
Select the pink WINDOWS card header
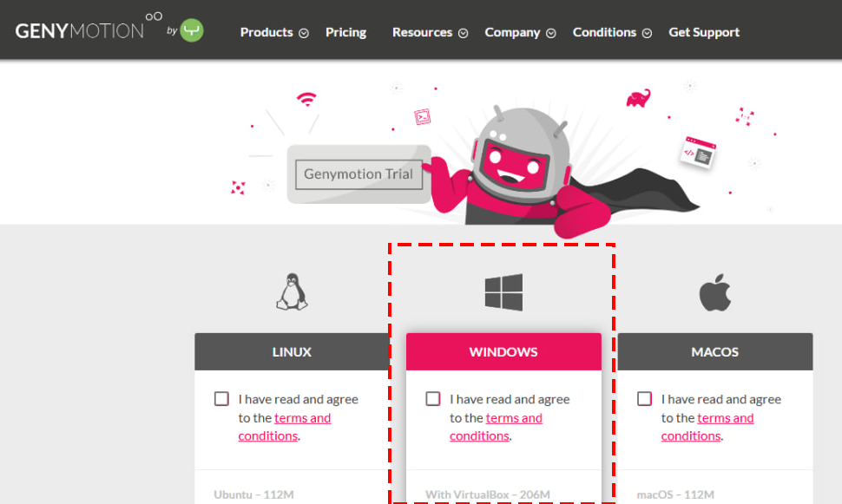tap(503, 352)
